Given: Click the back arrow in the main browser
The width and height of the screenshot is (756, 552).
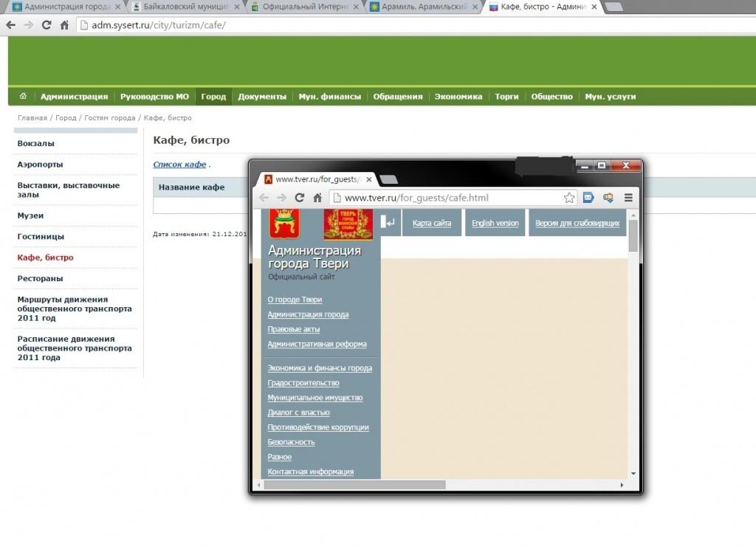Looking at the screenshot, I should pos(10,24).
